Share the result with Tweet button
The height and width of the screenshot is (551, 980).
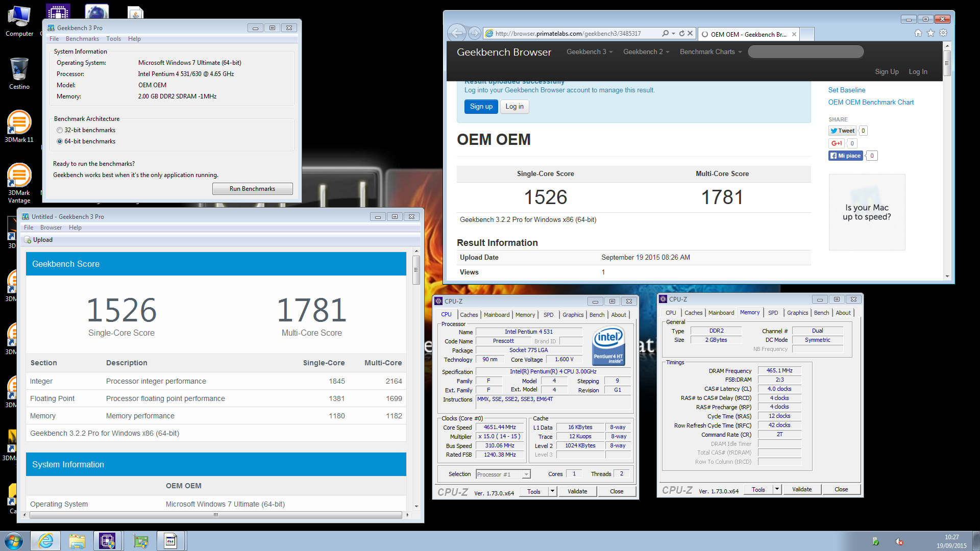point(843,131)
